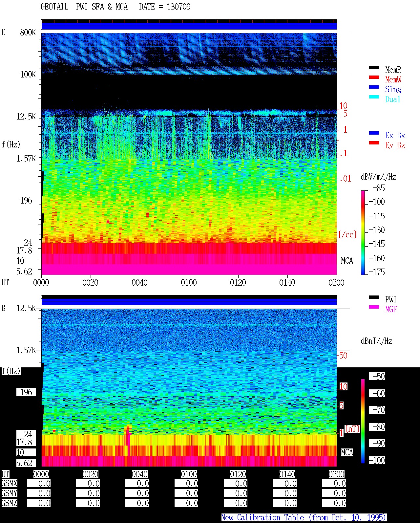Click the '-100' magnetic color scale value
The image size is (420, 523).
377,460
